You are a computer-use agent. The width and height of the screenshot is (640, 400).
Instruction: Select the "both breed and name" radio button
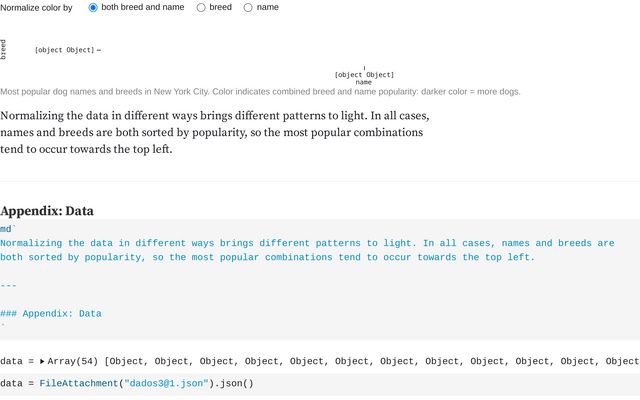94,7
